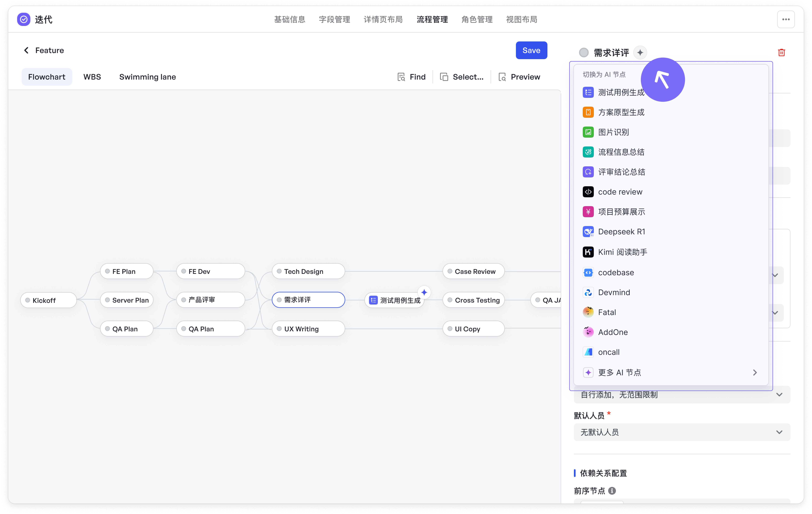812x514 pixels.
Task: Open the 角色管理 tab
Action: [x=477, y=20]
